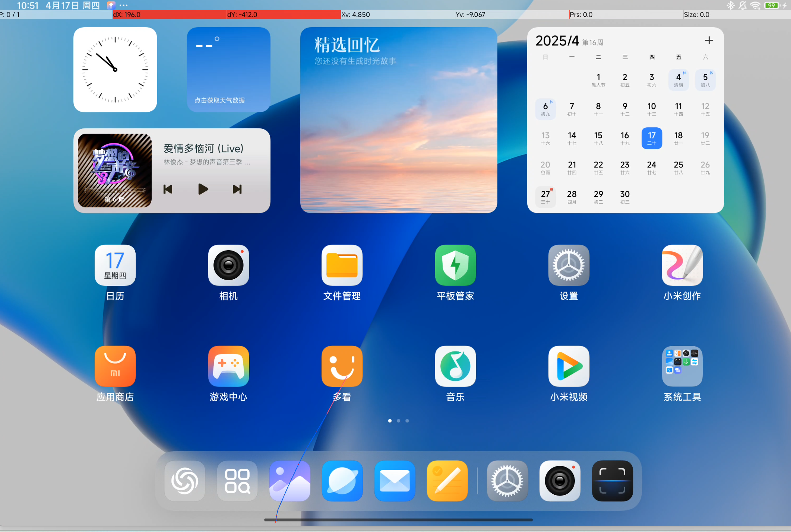Open 应用商店 app store
The image size is (791, 532).
pyautogui.click(x=115, y=366)
